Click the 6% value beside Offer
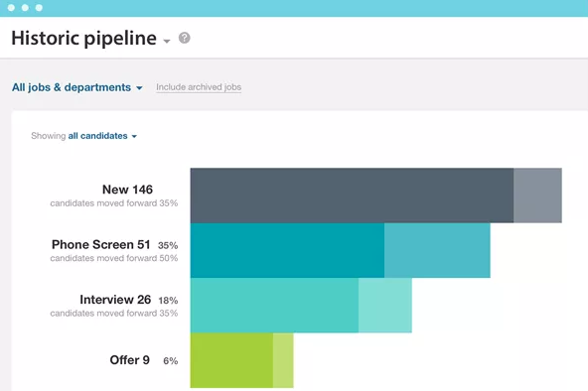Viewport: 588px width, 391px height. [170, 360]
